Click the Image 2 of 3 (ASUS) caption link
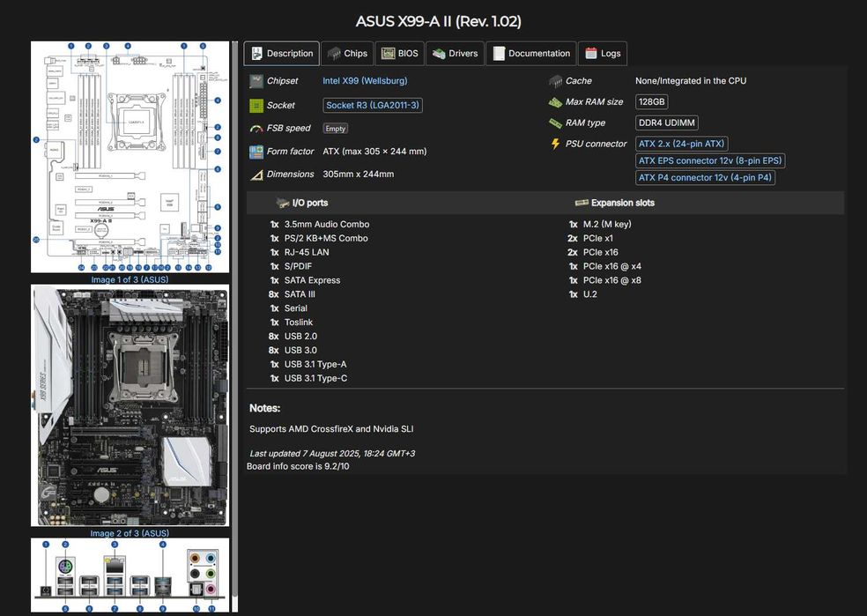Viewport: 867px width, 616px height. (130, 533)
